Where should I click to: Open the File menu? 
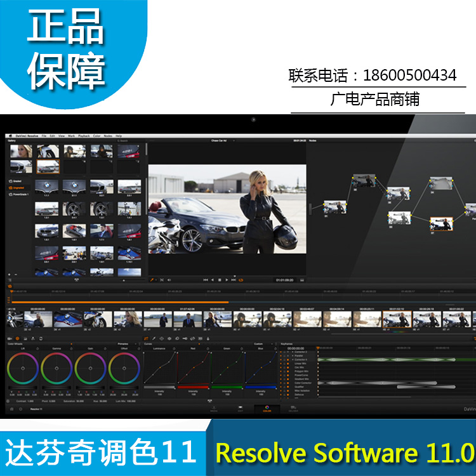click(x=44, y=136)
